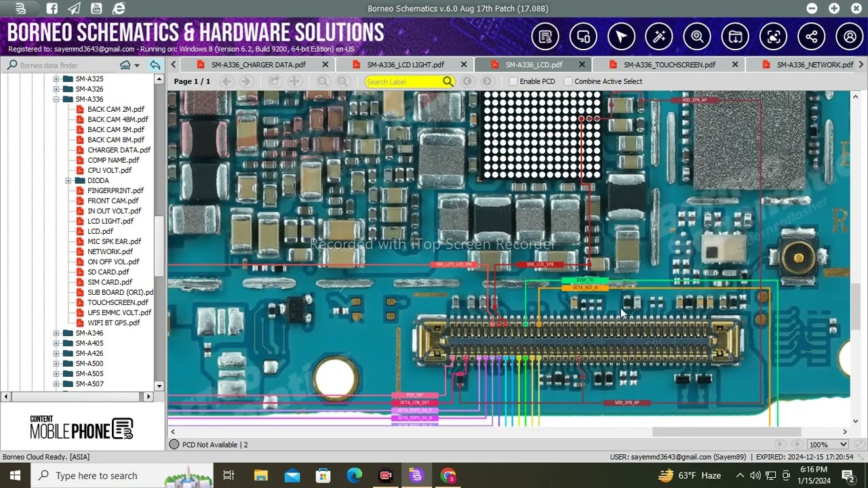Open the YouTube icon in title bar
Image resolution: width=868 pixels, height=488 pixels.
click(x=96, y=9)
